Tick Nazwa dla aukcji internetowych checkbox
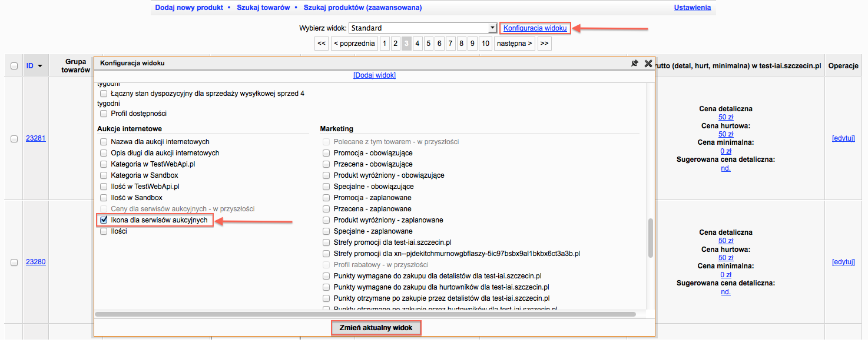This screenshot has width=868, height=359. pyautogui.click(x=104, y=142)
